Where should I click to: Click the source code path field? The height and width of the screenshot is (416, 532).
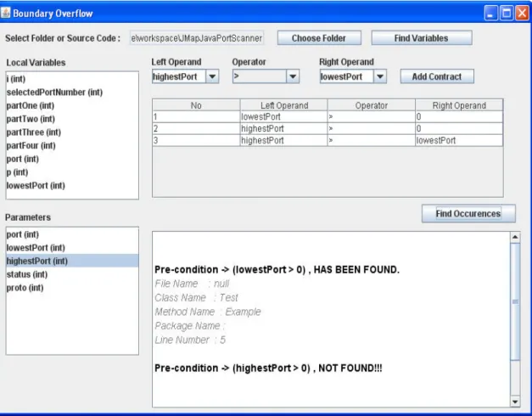197,38
